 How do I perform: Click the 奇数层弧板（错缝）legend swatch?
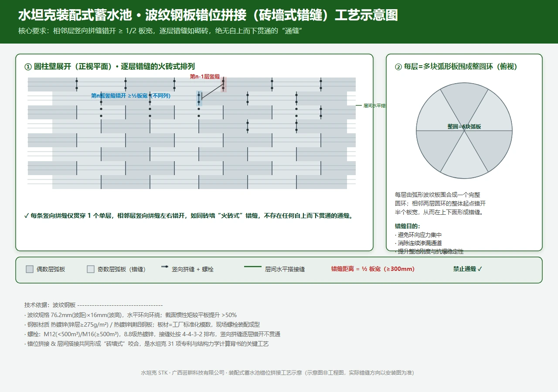(x=91, y=269)
